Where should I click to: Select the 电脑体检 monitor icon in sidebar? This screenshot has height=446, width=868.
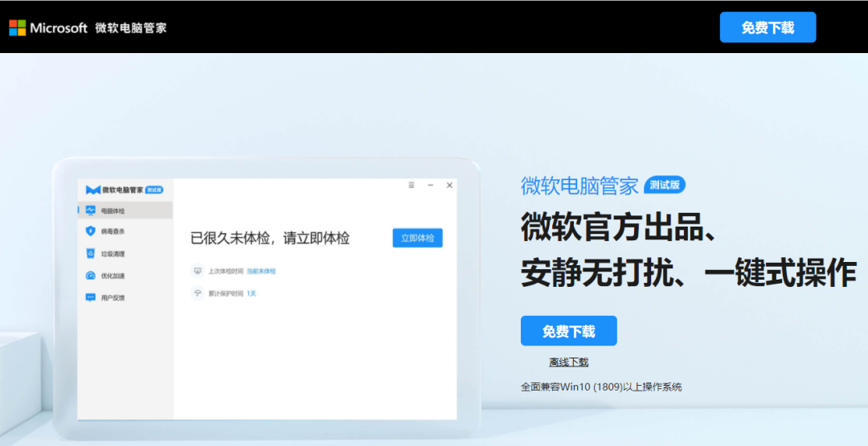(91, 211)
